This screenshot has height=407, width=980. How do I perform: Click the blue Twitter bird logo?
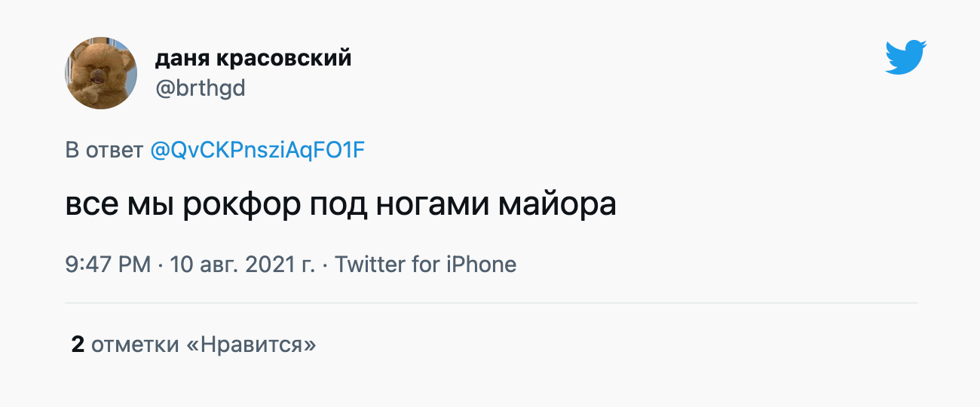pos(905,58)
